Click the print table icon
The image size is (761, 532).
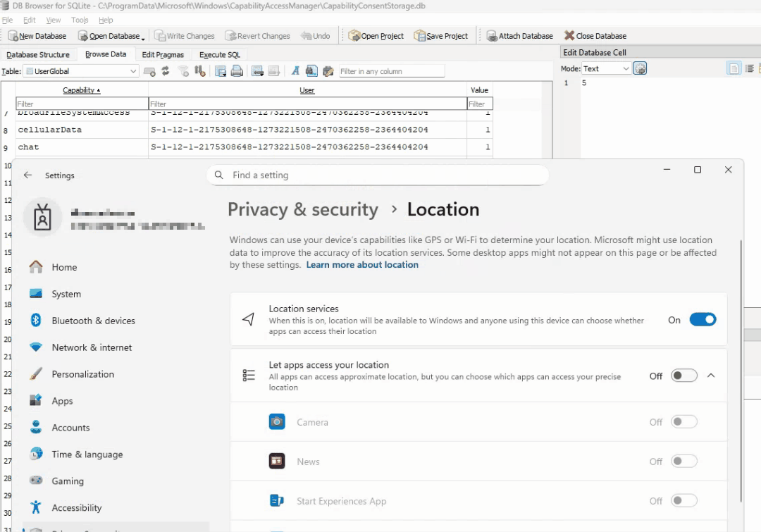[237, 71]
